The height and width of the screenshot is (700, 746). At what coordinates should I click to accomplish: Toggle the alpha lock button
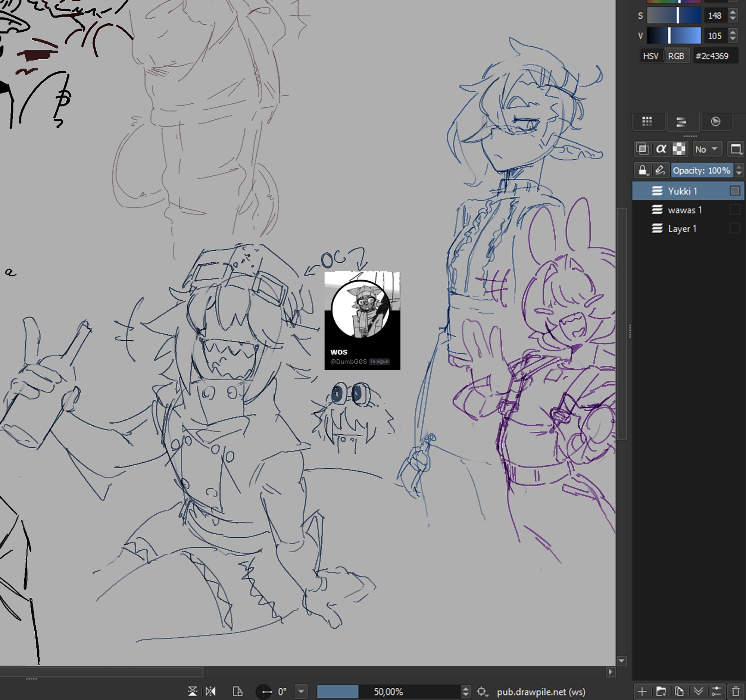(661, 149)
